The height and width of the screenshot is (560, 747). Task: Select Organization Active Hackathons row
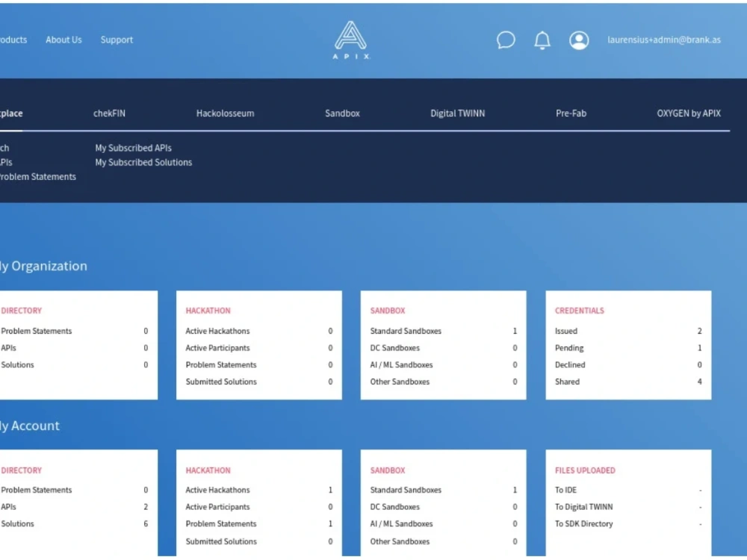pos(259,331)
